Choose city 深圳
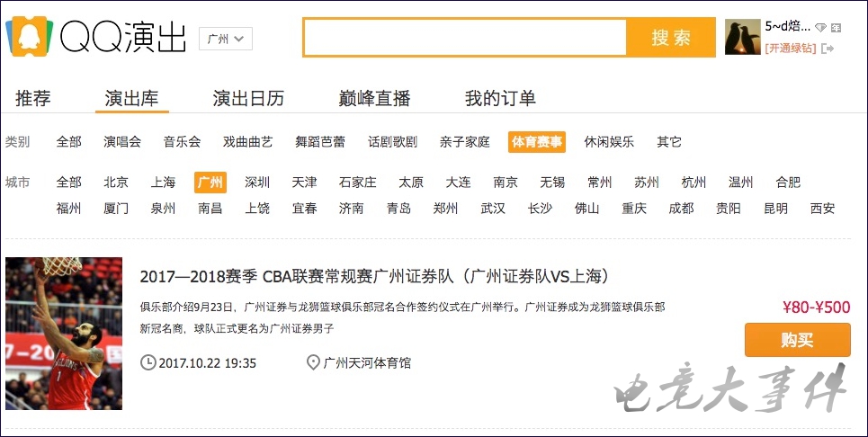The height and width of the screenshot is (437, 868). point(257,182)
